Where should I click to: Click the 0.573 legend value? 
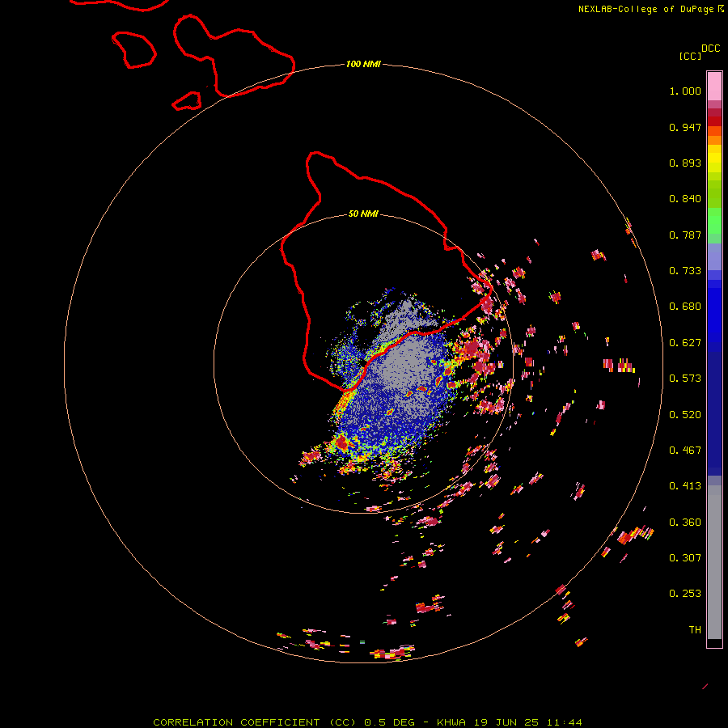tap(685, 379)
